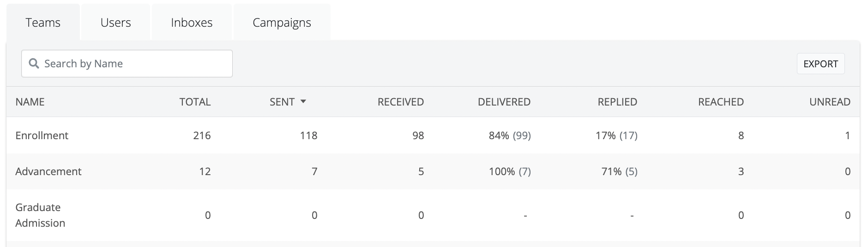868x247 pixels.
Task: Focus the Search by Name field
Action: point(134,64)
